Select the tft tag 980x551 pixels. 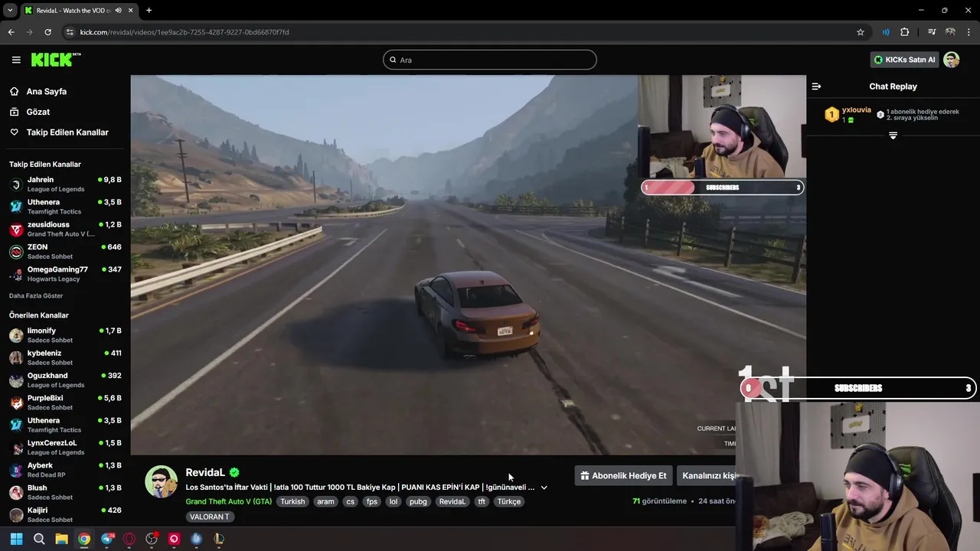coord(482,501)
